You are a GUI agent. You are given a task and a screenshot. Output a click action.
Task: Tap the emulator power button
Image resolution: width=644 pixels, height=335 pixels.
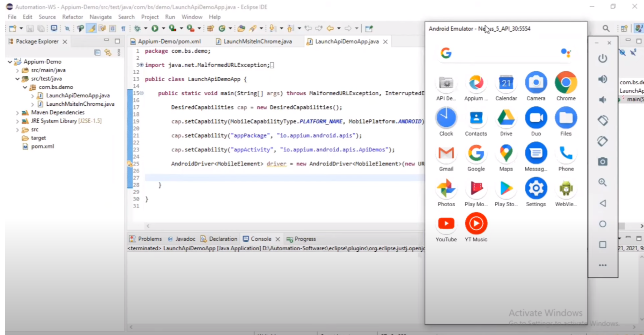[603, 58]
